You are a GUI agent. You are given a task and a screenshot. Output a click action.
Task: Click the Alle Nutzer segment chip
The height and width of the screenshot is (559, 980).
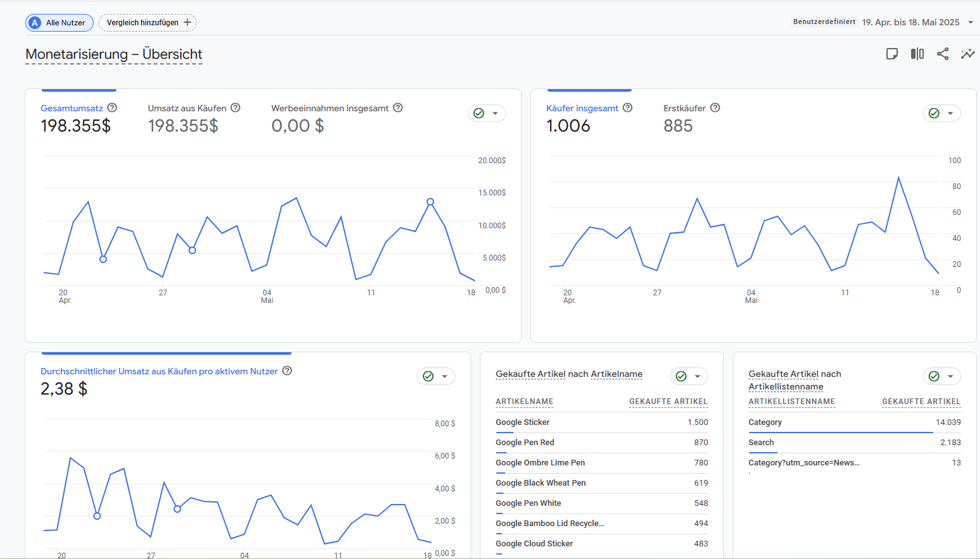tap(59, 23)
